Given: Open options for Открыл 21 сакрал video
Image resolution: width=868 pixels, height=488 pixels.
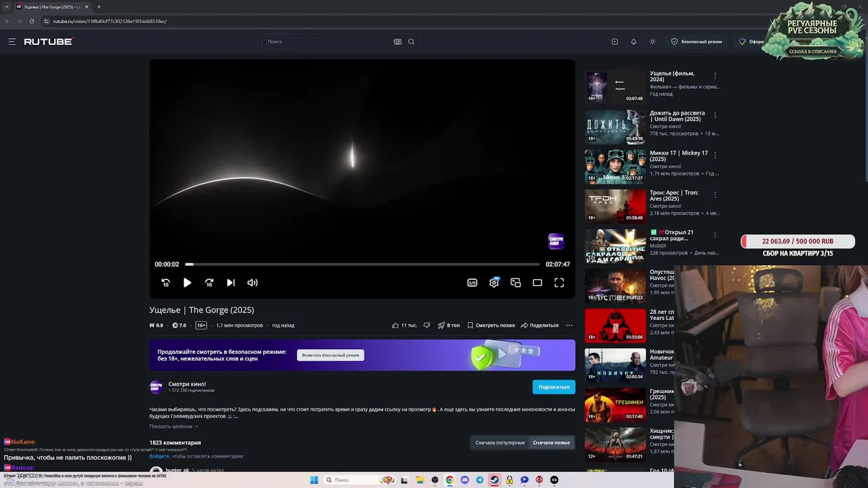Looking at the screenshot, I should [x=715, y=235].
